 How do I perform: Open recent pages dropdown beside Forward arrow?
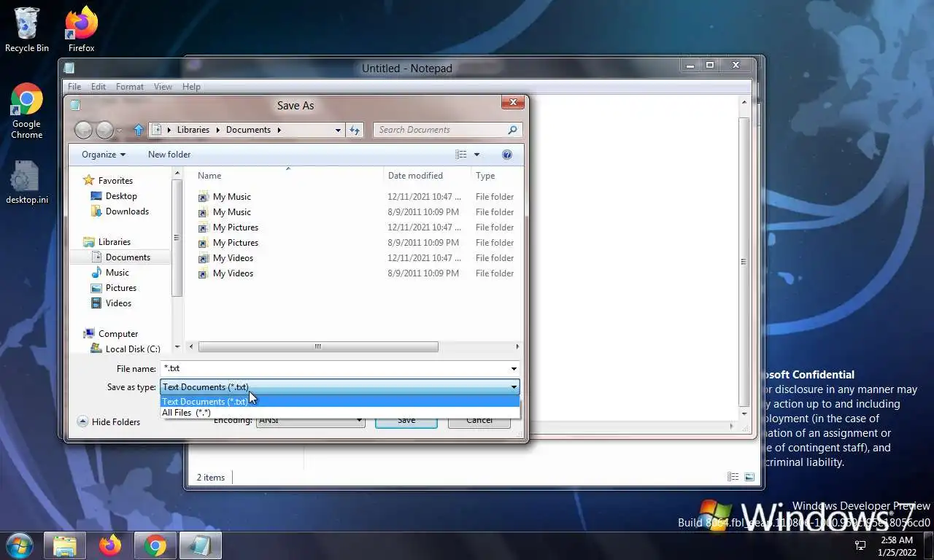[120, 131]
